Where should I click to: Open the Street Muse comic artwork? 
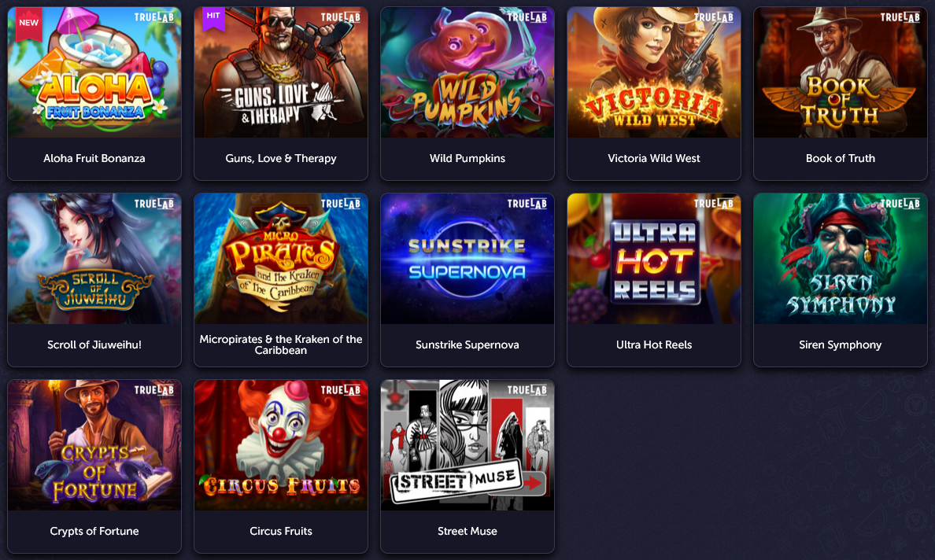point(468,445)
